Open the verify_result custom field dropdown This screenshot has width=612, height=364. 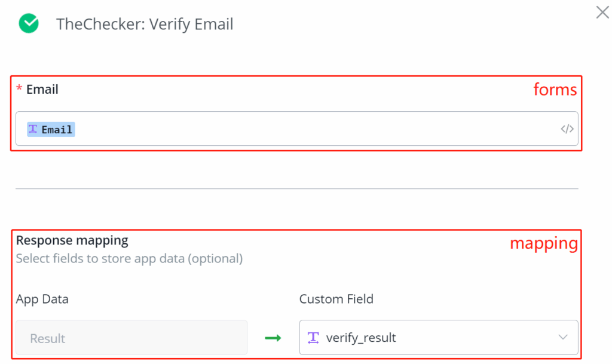pos(430,338)
